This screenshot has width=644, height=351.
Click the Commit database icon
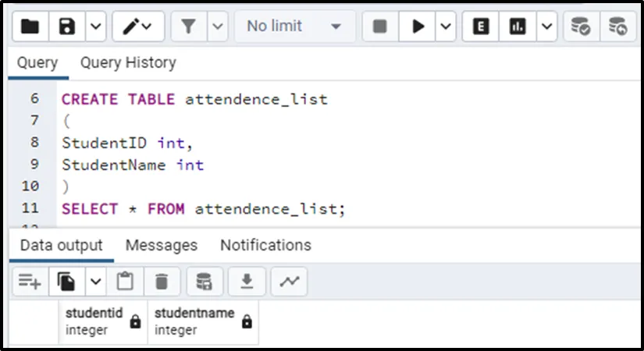[x=580, y=27]
